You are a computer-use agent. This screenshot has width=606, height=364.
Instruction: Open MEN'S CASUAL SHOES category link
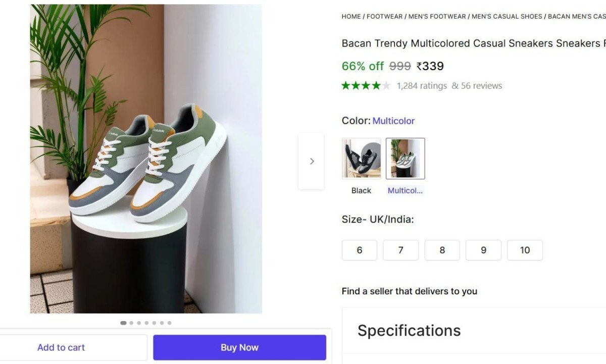(507, 16)
